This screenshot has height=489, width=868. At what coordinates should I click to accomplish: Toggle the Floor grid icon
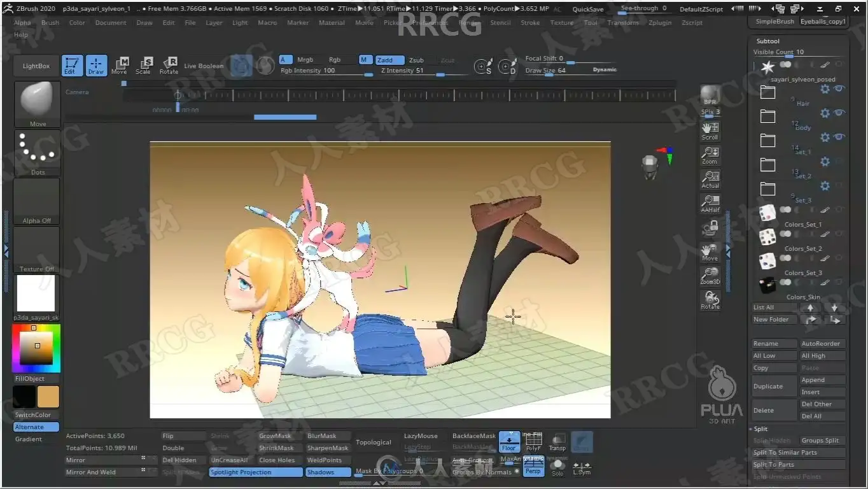tap(509, 442)
